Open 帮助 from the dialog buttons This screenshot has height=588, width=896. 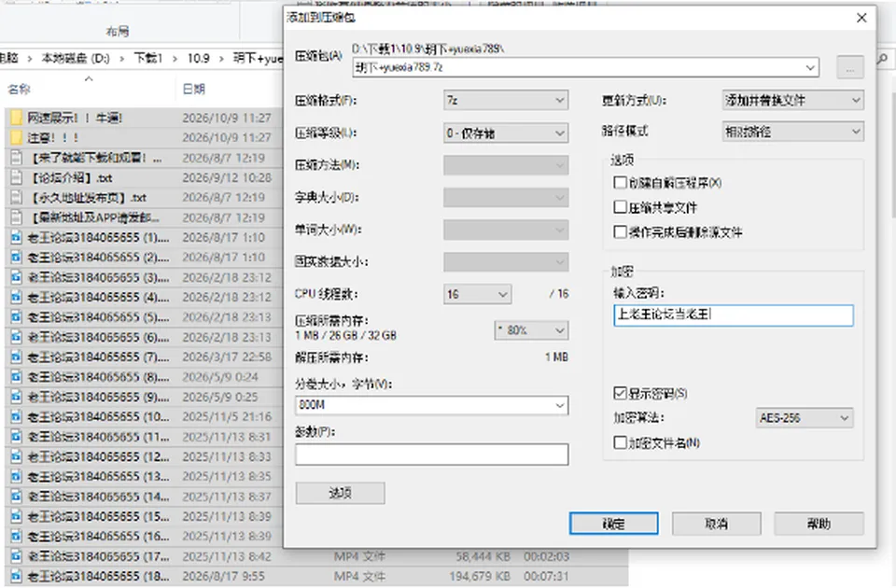coord(819,524)
